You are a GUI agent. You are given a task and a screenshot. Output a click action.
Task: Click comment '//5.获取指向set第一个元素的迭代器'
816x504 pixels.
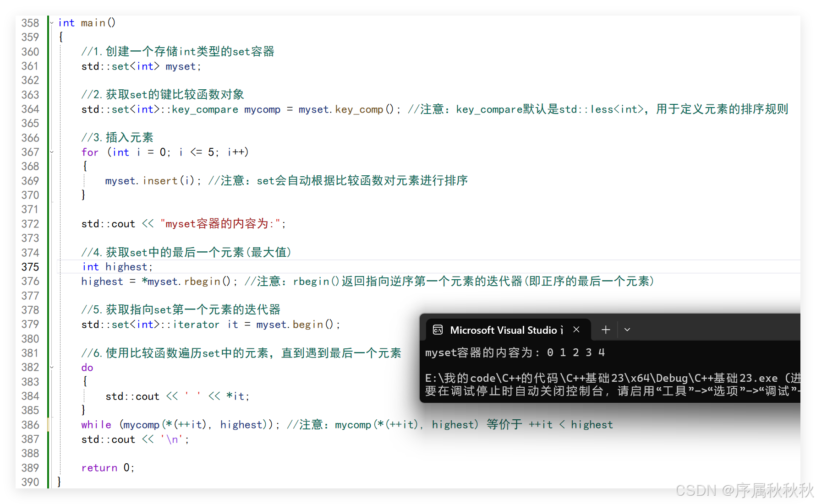coord(181,309)
